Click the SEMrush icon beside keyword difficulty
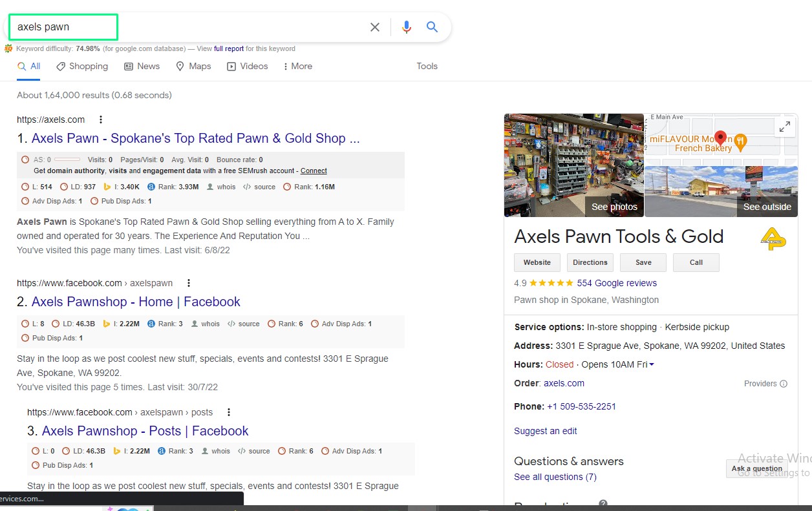Screen dimensions: 812x511 (x=8, y=48)
